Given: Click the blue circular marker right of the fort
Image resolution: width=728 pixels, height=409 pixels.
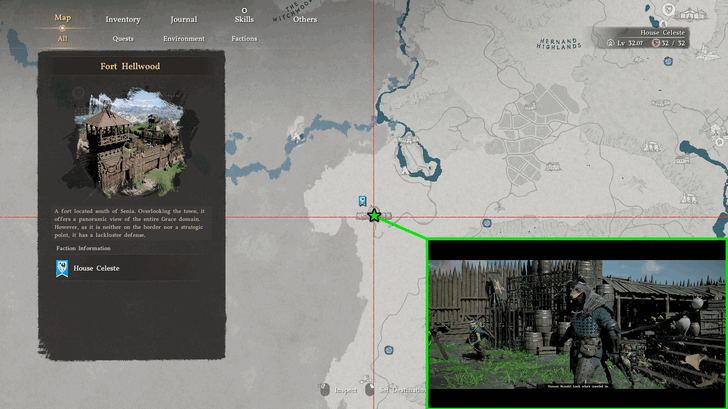Looking at the screenshot, I should [x=486, y=223].
